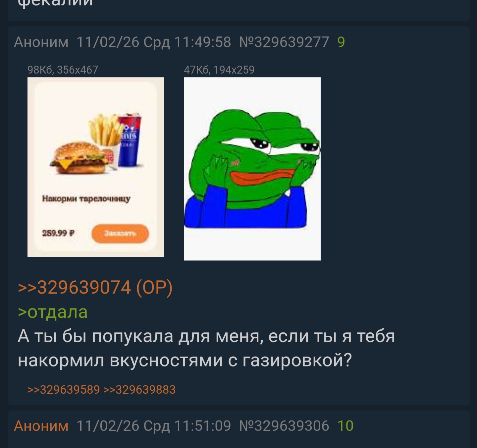The image size is (477, 448).
Task: Click post number №329639277
Action: [x=284, y=42]
